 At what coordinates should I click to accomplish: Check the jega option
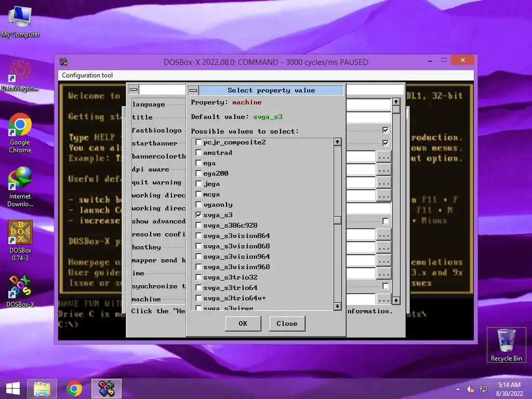tap(199, 184)
